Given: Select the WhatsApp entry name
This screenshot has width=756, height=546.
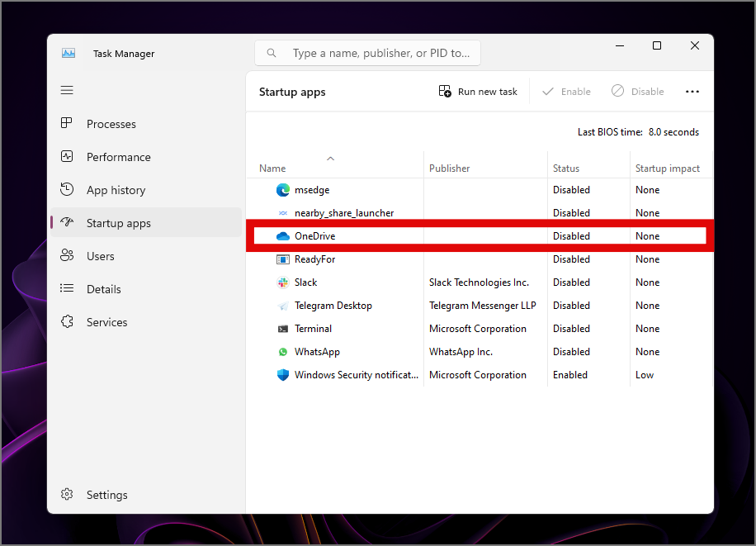Looking at the screenshot, I should [317, 352].
